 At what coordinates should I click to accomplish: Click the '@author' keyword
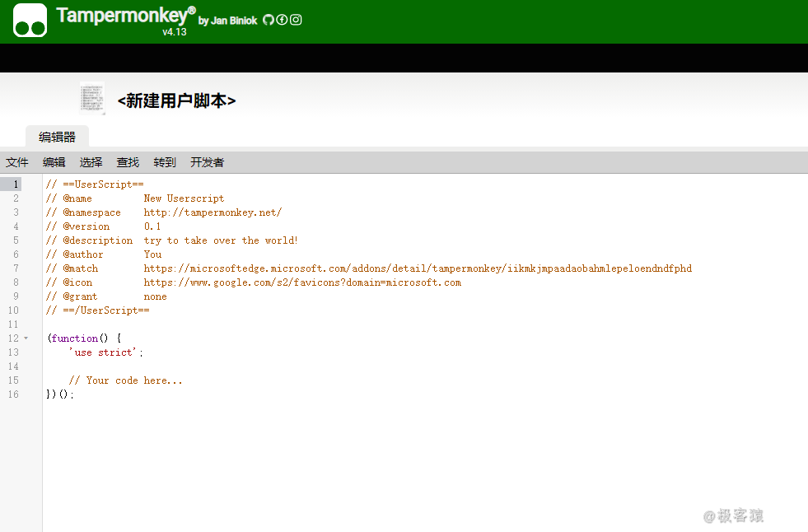83,254
